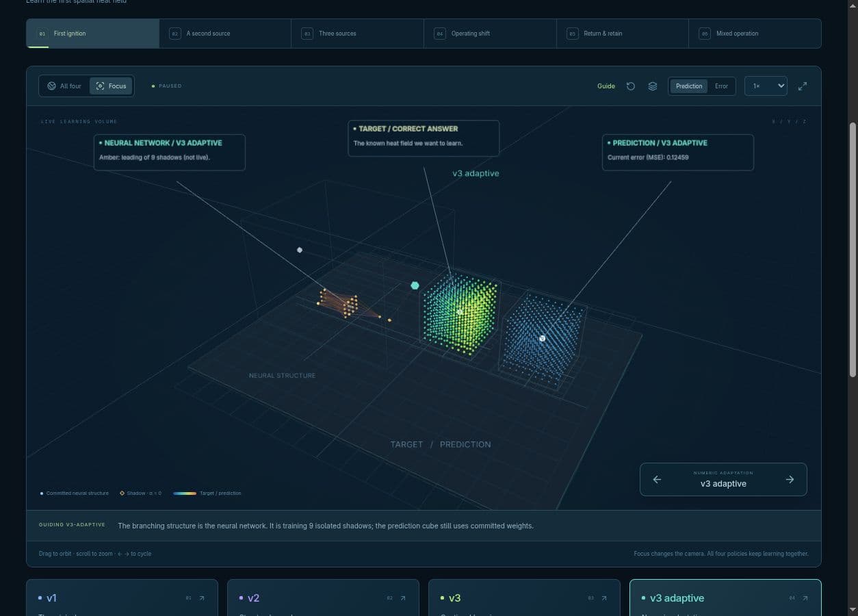Select the v3 adaptive policy card

point(725,598)
